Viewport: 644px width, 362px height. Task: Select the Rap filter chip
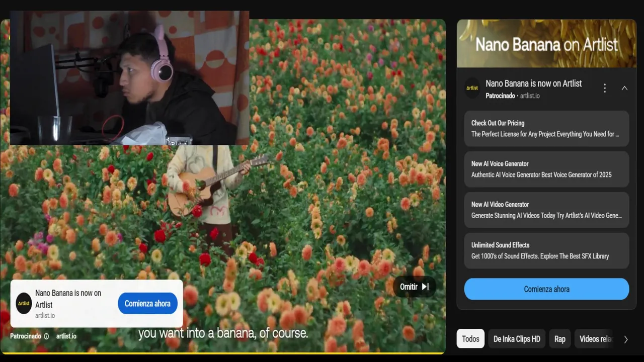(x=560, y=339)
